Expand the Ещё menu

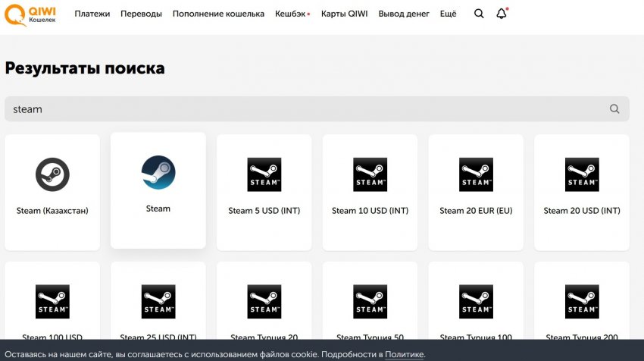448,14
